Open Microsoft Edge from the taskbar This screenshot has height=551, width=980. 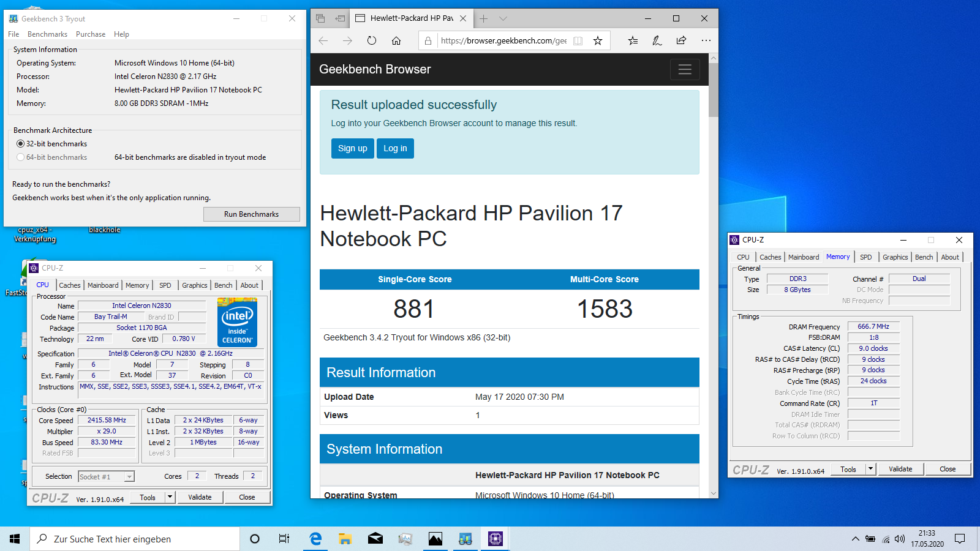(315, 539)
